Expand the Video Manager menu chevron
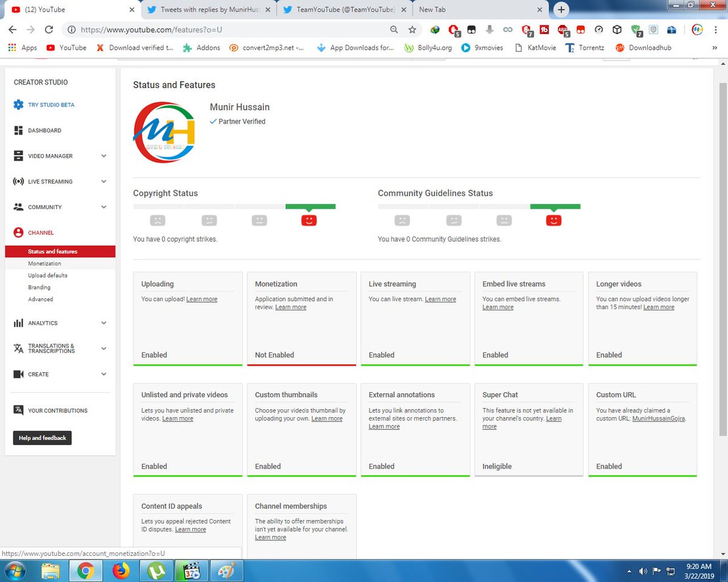The width and height of the screenshot is (728, 582). (104, 156)
